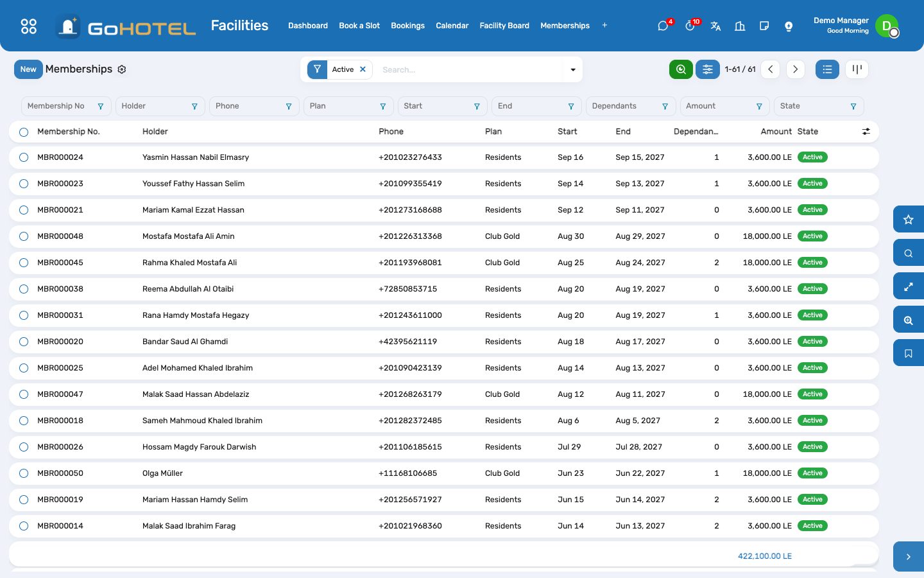924x578 pixels.
Task: Click the bookmark side button
Action: click(x=909, y=353)
